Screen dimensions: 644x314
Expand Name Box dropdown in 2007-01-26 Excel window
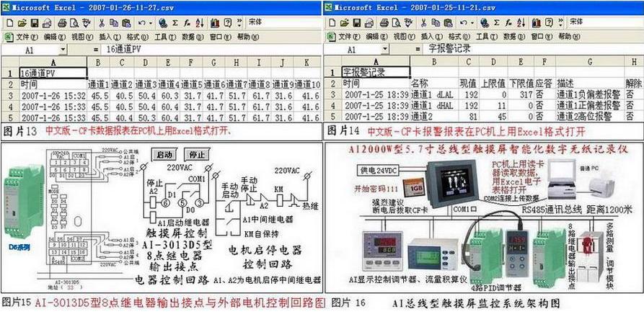(63, 50)
